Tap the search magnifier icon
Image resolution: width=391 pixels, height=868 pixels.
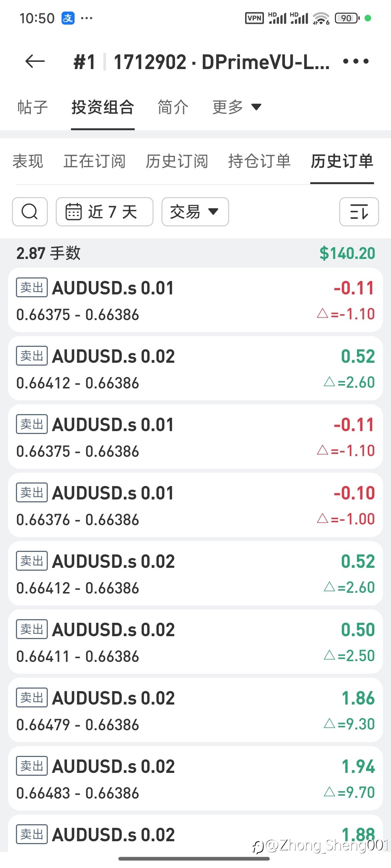coord(30,212)
